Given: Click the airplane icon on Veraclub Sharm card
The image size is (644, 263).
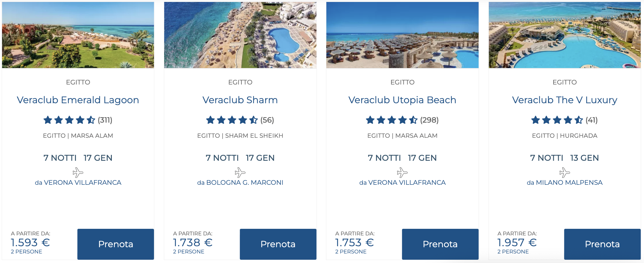Looking at the screenshot, I should [240, 172].
